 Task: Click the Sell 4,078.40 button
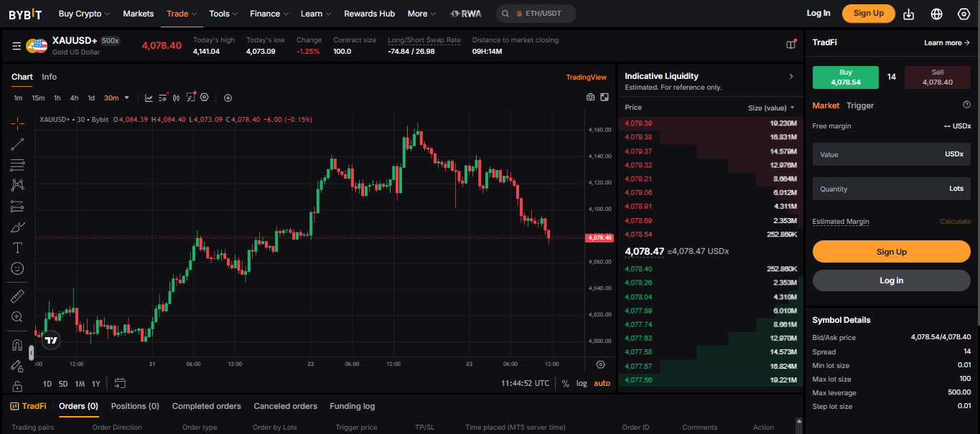(x=937, y=77)
